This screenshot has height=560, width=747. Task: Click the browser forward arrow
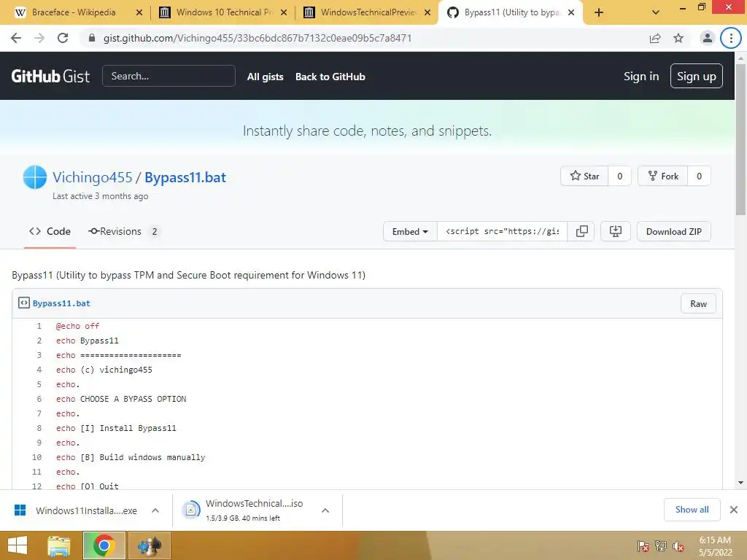pos(39,38)
